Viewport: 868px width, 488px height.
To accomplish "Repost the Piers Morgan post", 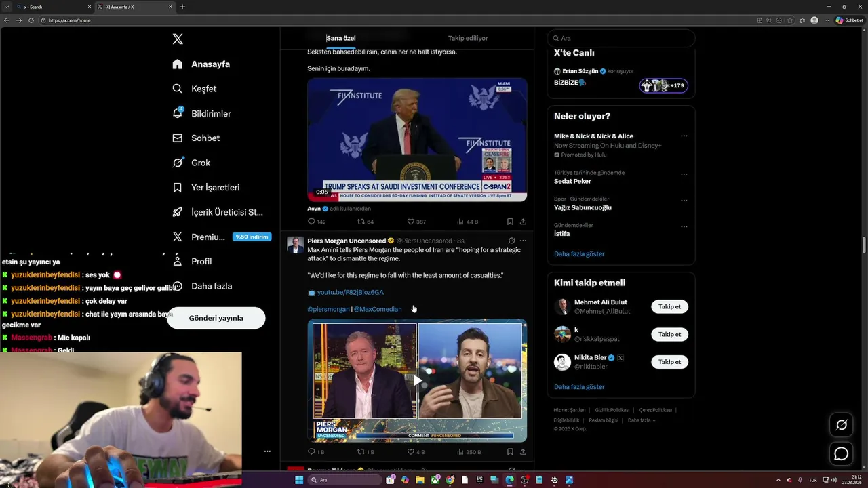I will (366, 452).
